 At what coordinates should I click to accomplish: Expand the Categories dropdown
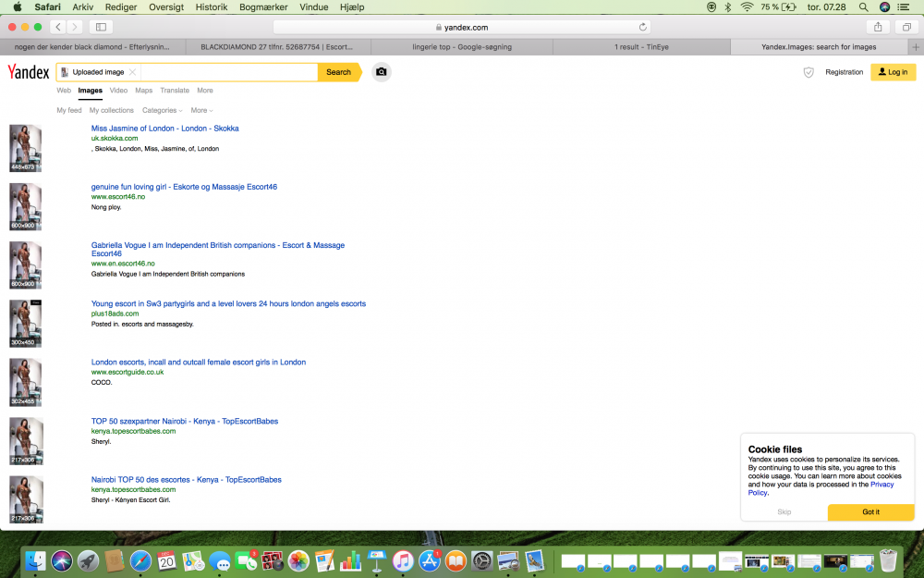pos(162,110)
